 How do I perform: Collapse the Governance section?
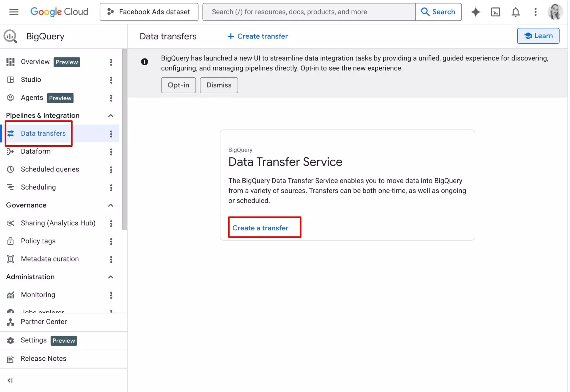pos(111,205)
